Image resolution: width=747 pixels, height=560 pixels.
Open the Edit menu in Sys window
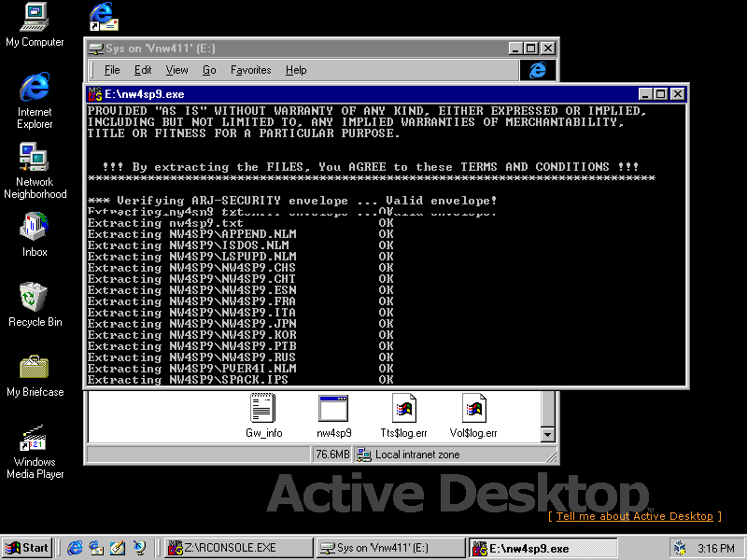coord(143,70)
